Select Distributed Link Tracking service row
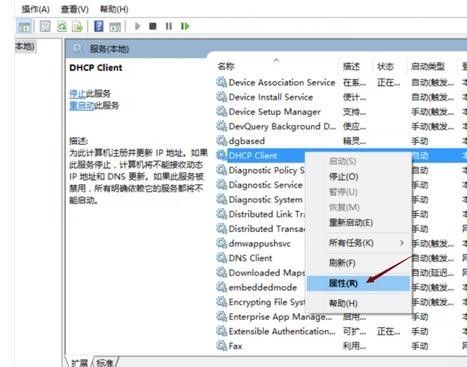This screenshot has height=367, width=467. click(260, 214)
